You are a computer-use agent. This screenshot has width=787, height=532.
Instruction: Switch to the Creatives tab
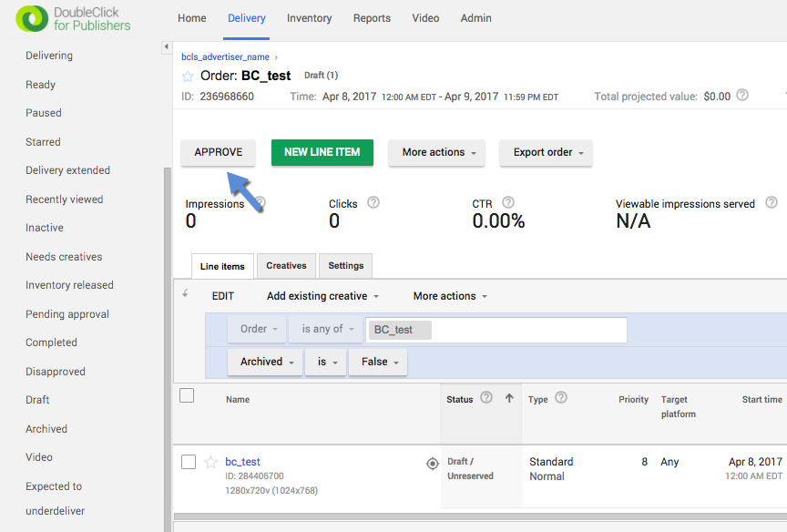click(286, 266)
